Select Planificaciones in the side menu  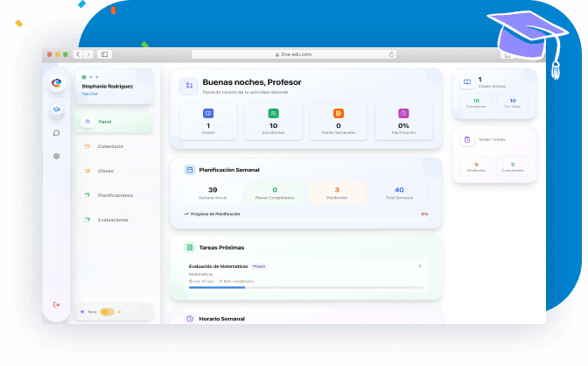(x=115, y=194)
